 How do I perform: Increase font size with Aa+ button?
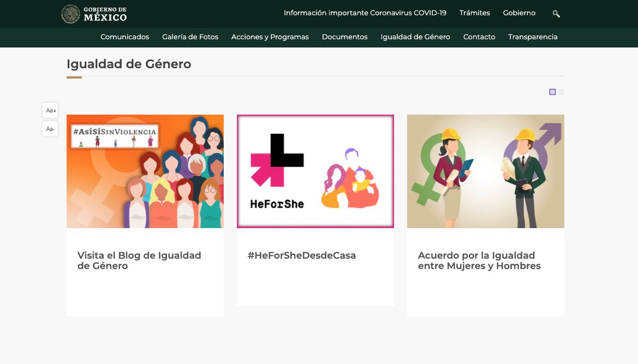pos(50,110)
